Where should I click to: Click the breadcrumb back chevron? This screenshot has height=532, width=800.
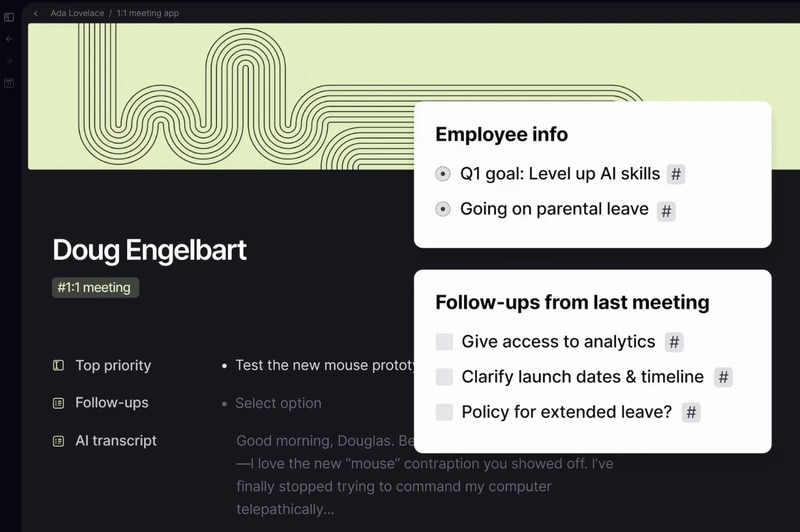pyautogui.click(x=36, y=14)
